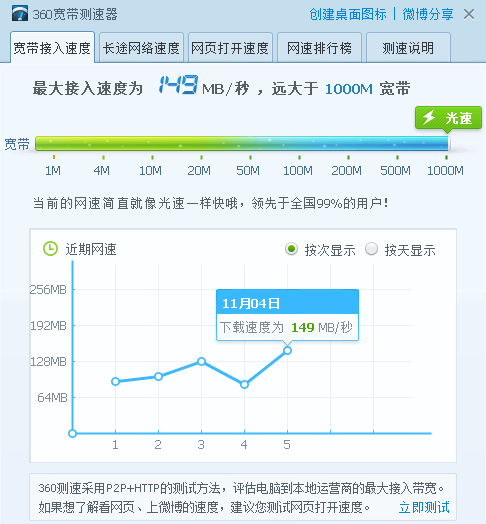486x524 pixels.
Task: Click the 4M marker on the speed scale
Action: pyautogui.click(x=102, y=171)
